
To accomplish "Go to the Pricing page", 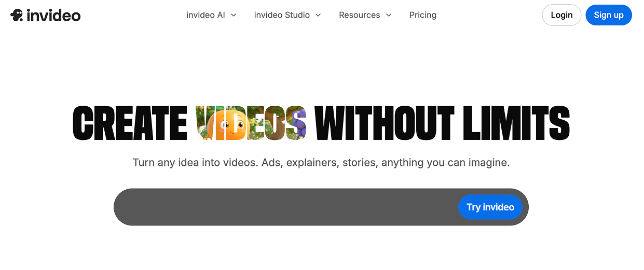I will 423,15.
